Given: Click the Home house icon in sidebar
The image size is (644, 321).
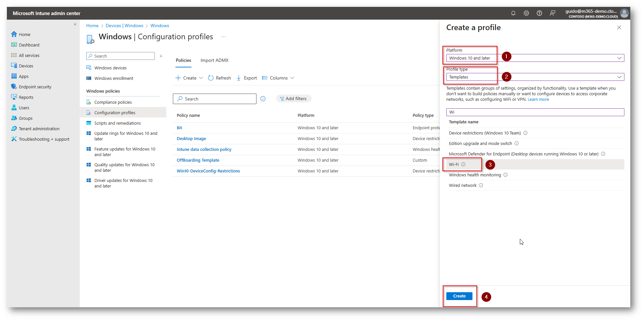Looking at the screenshot, I should [14, 34].
